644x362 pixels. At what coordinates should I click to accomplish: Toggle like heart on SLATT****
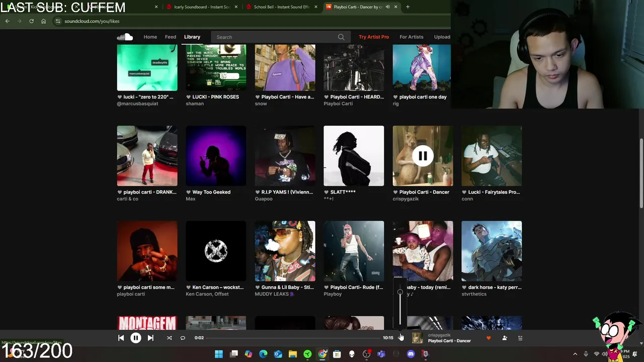tap(327, 192)
